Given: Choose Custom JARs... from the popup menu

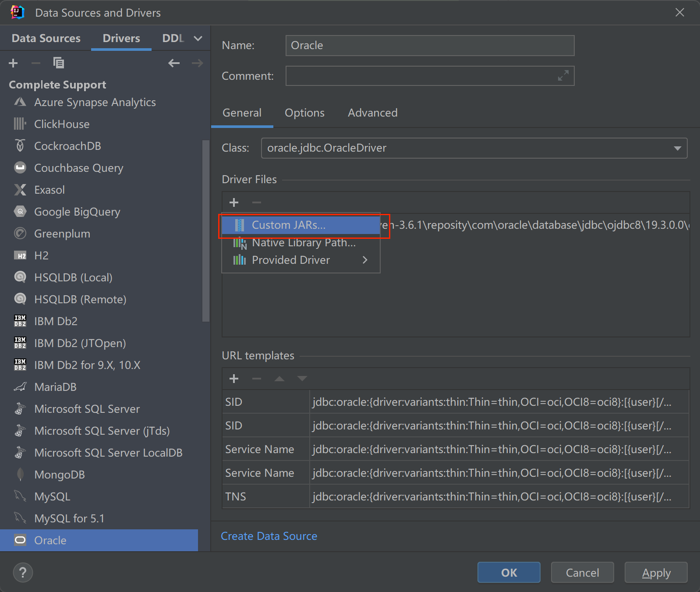Looking at the screenshot, I should (301, 225).
